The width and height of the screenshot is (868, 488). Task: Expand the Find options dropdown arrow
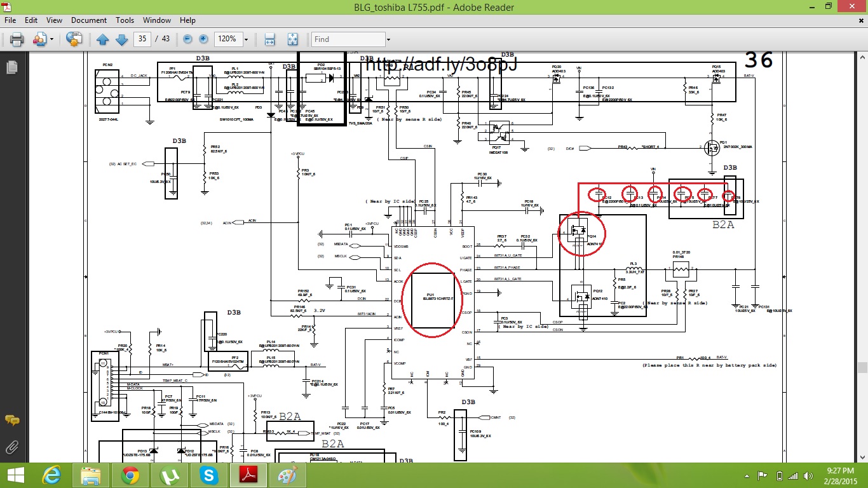(x=388, y=39)
